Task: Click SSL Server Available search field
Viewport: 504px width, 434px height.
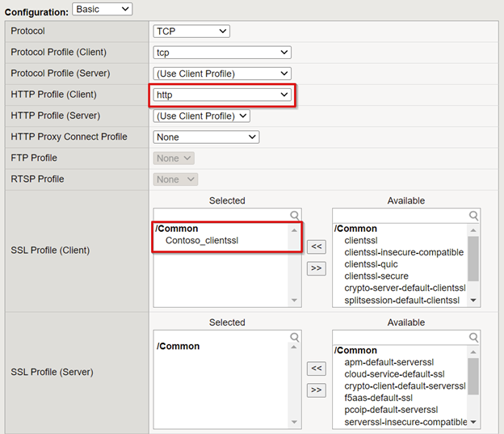Action: point(401,338)
